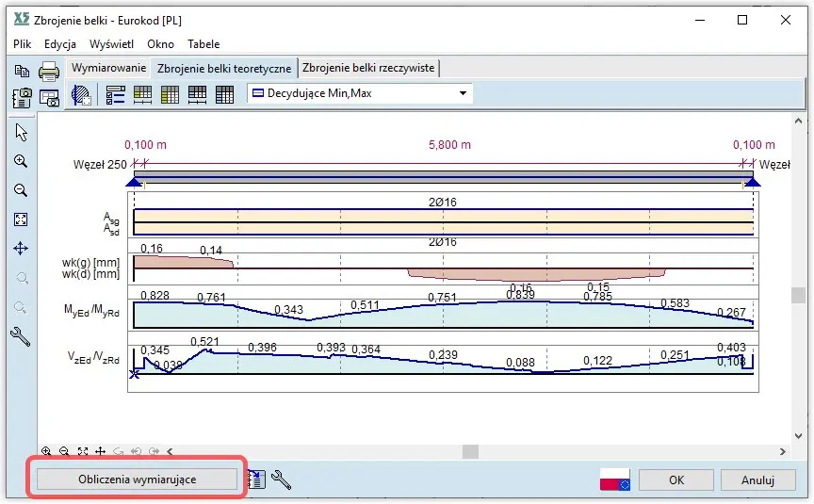Viewport: 814px width, 504px height.
Task: Open the Tabele menu
Action: point(203,44)
